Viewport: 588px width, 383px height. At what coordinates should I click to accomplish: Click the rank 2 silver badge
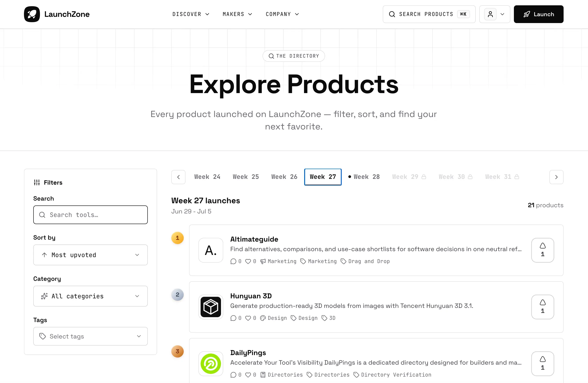coord(177,295)
